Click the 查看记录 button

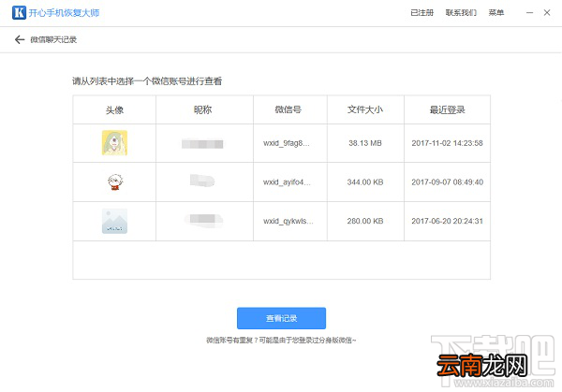(281, 318)
